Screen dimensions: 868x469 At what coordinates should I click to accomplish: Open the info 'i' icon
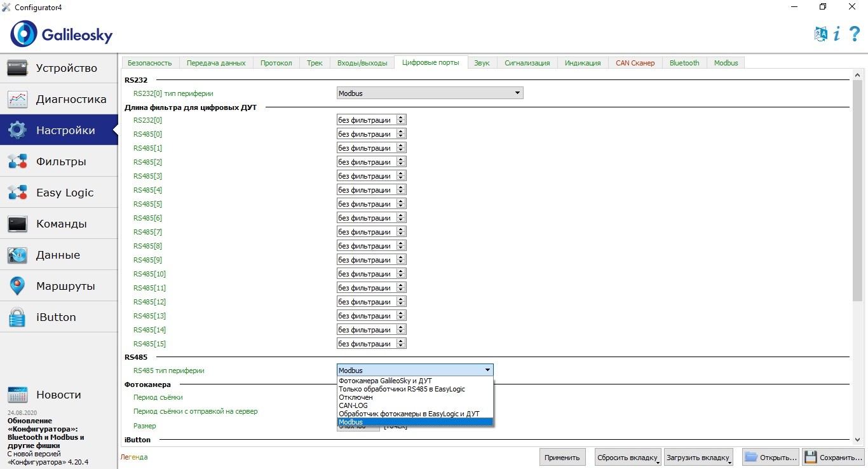coord(837,34)
